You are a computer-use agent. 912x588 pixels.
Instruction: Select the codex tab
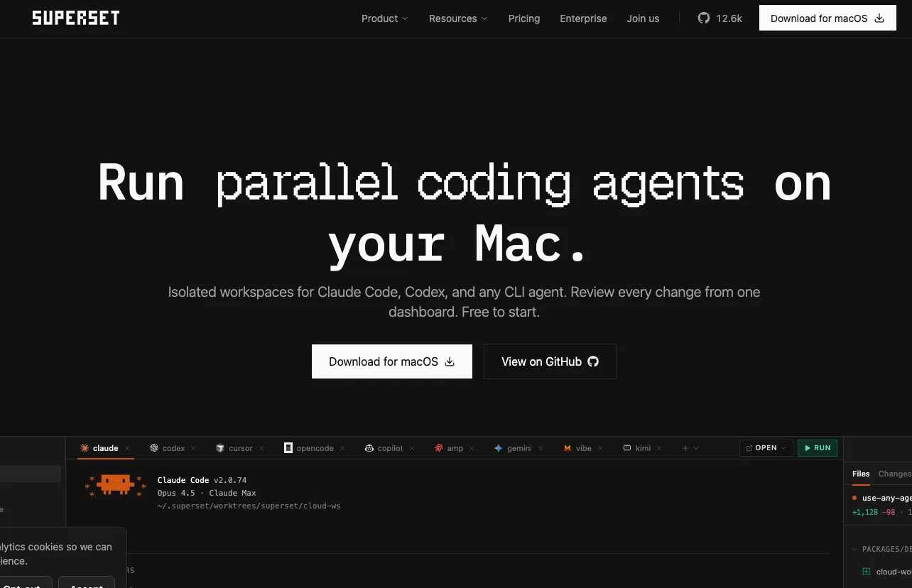pos(173,448)
